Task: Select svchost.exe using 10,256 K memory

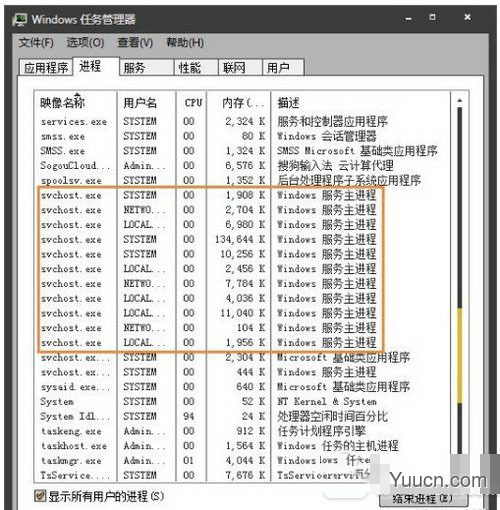Action: pos(242,254)
